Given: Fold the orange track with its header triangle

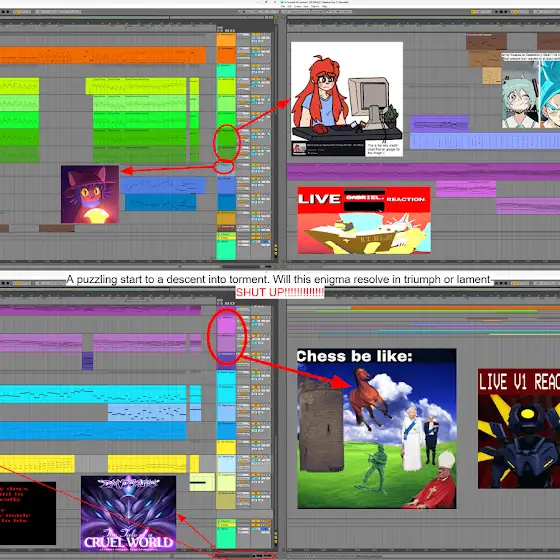Looking at the screenshot, I should pos(219,49).
